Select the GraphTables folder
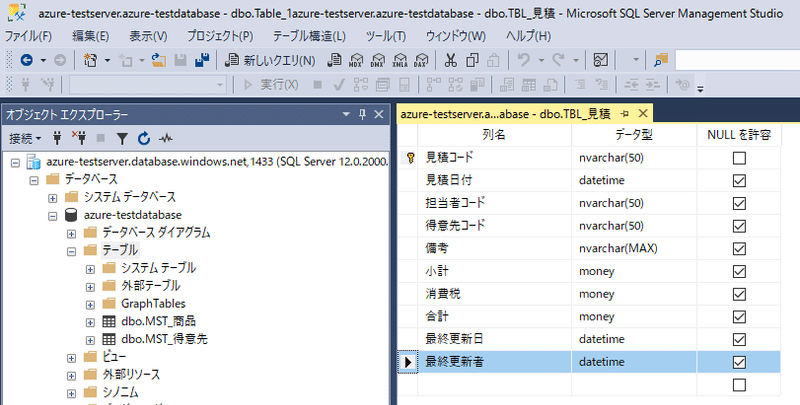800x405 pixels. [153, 303]
